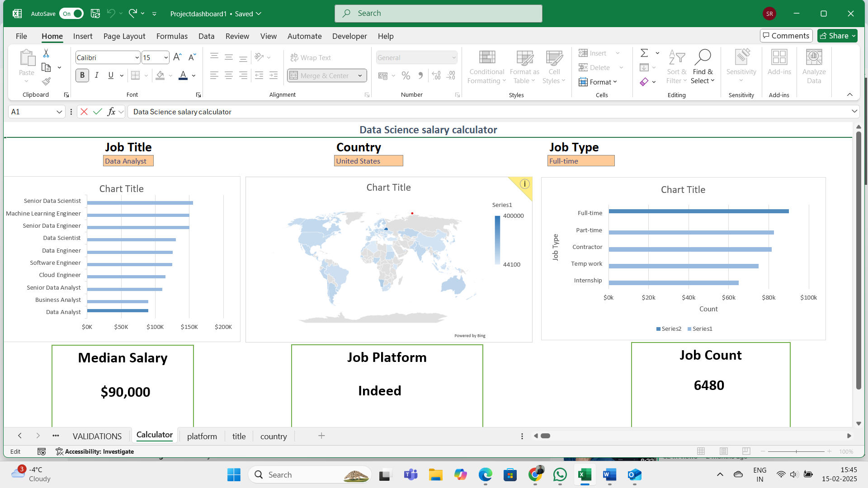This screenshot has width=868, height=488.
Task: Open the WhatsApp icon in the taskbar
Action: coord(560,475)
